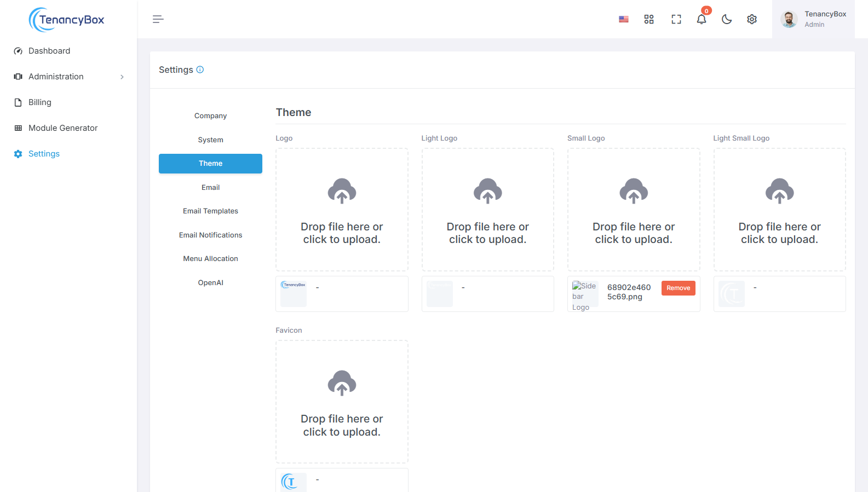Viewport: 868px width, 492px height.
Task: Open the apps grid shortcut icon
Action: 649,19
